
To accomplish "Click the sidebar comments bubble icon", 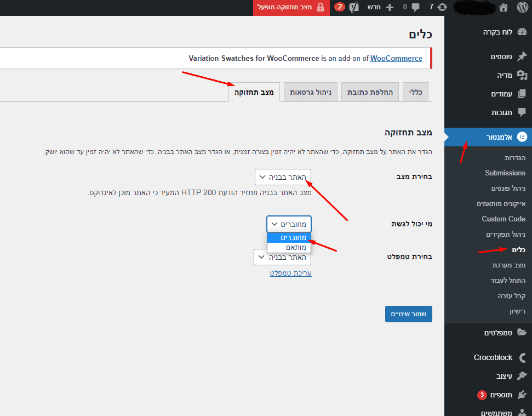I will (522, 112).
